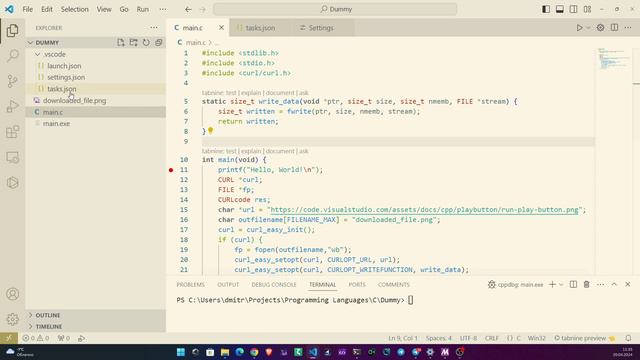640x360 pixels.
Task: Open the Run and Debug view
Action: [x=13, y=106]
